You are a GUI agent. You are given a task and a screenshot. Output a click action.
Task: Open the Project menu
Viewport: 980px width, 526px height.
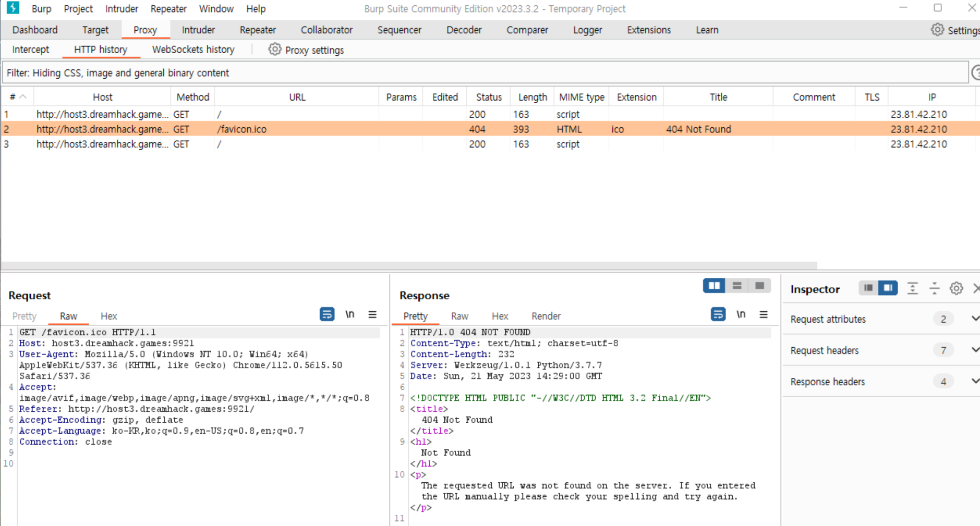click(78, 9)
